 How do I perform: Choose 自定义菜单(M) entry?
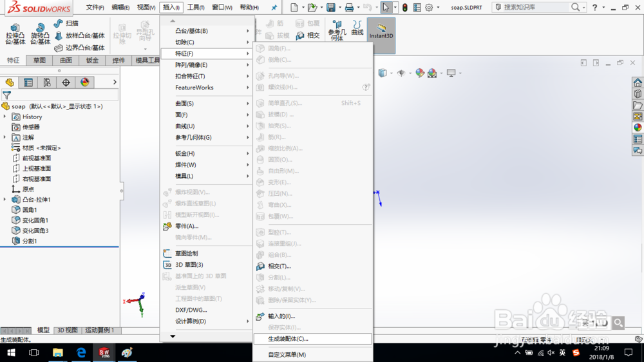tap(313, 355)
